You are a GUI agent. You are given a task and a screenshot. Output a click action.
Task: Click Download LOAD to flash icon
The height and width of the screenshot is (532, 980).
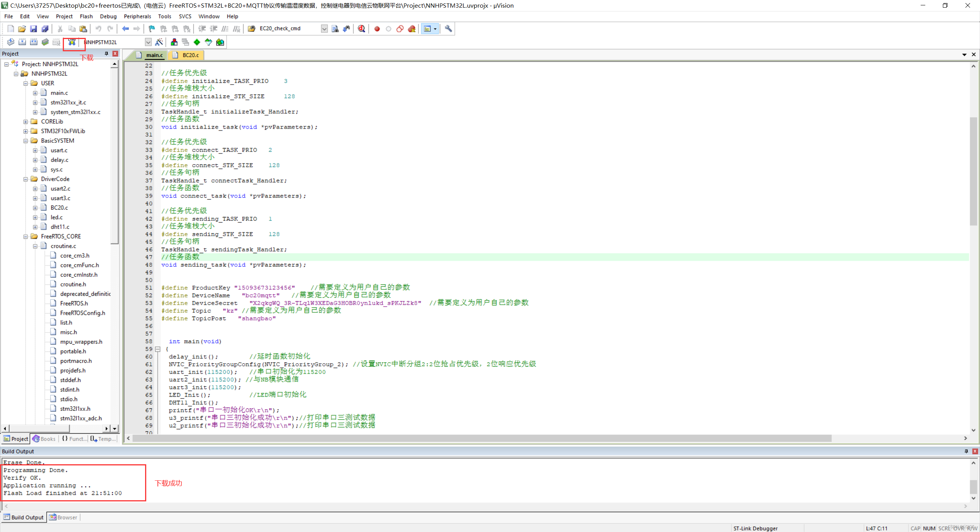(72, 42)
